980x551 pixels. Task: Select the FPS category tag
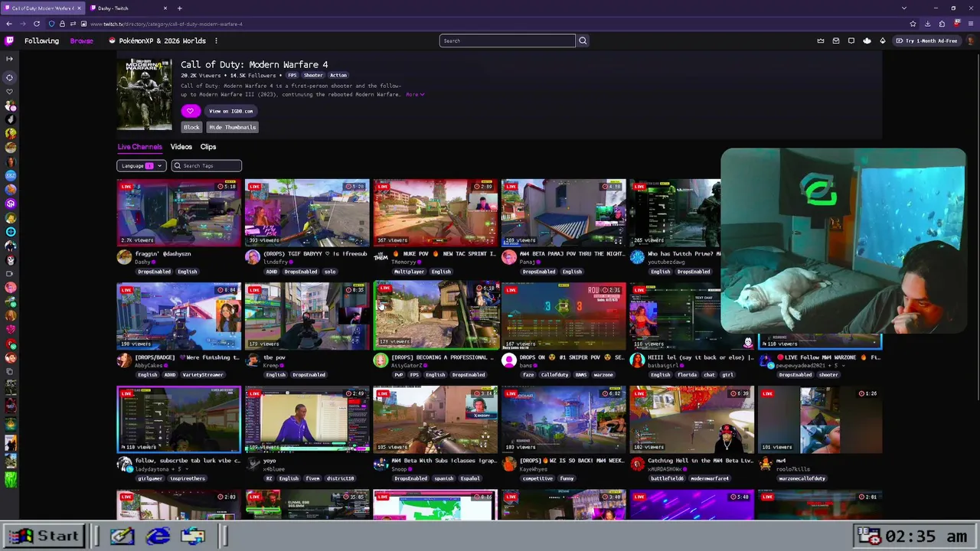[292, 76]
